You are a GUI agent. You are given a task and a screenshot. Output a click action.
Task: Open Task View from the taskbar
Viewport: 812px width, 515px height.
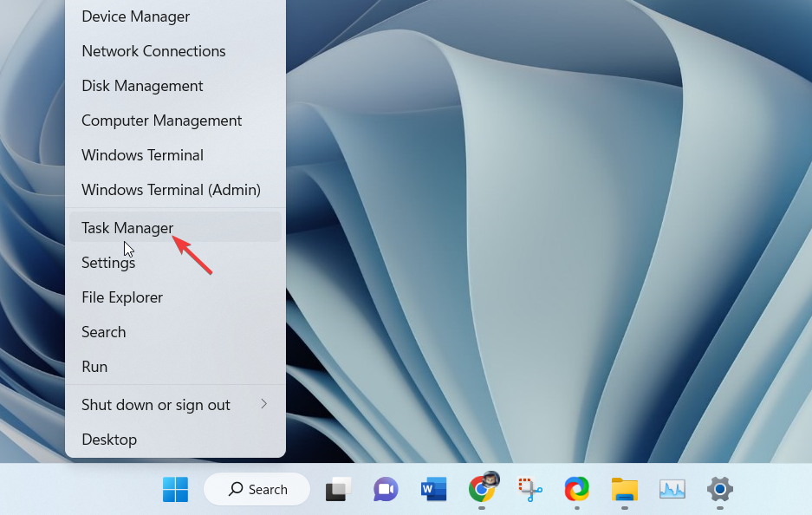point(338,489)
